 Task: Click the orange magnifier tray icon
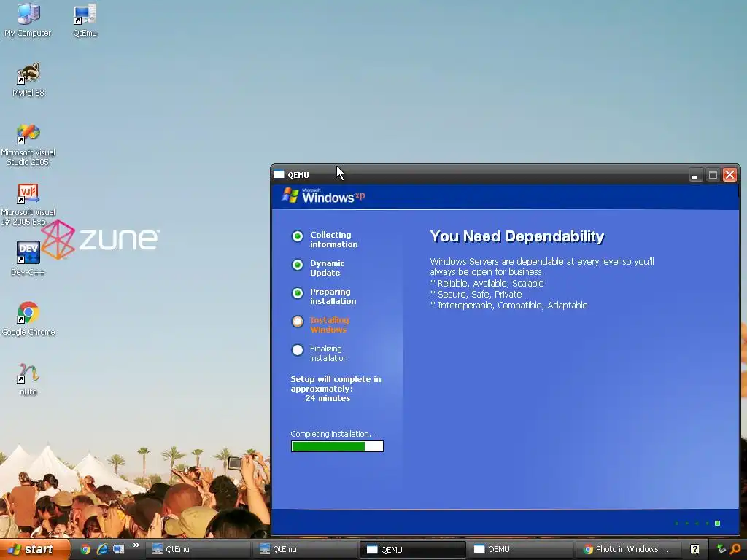click(x=735, y=549)
